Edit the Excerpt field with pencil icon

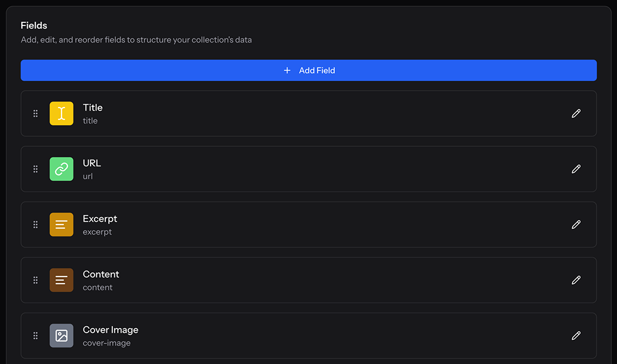click(576, 225)
